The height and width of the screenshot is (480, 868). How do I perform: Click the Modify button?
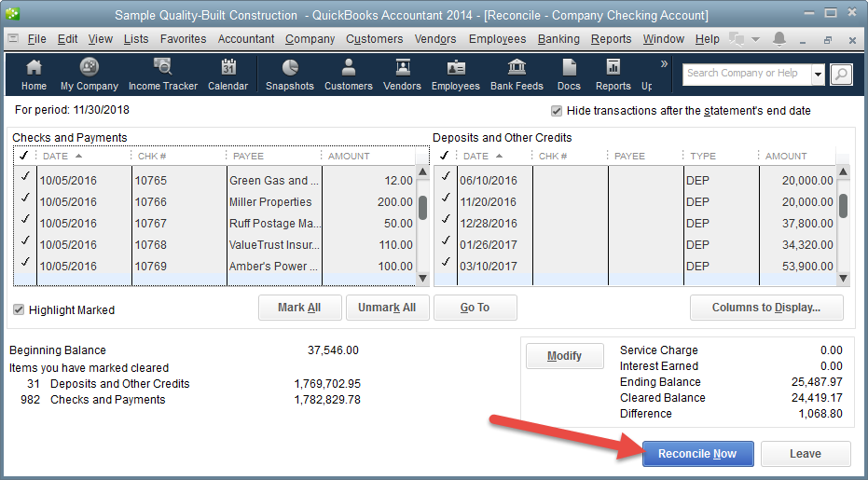point(564,355)
